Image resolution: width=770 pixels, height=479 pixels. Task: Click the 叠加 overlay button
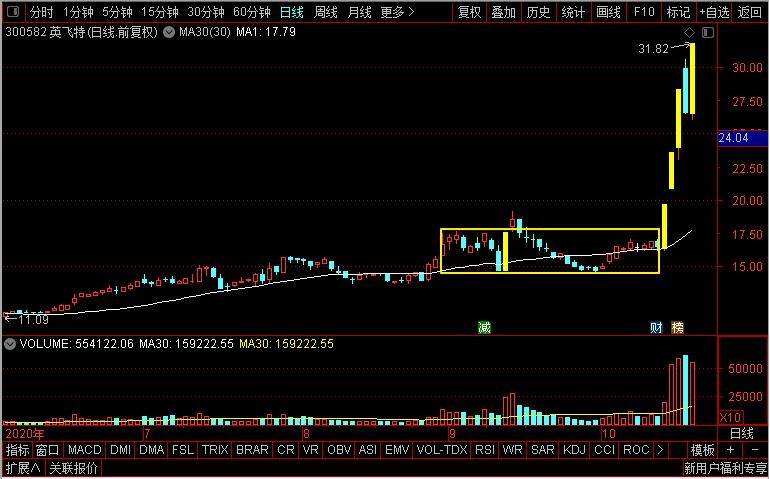click(x=504, y=12)
